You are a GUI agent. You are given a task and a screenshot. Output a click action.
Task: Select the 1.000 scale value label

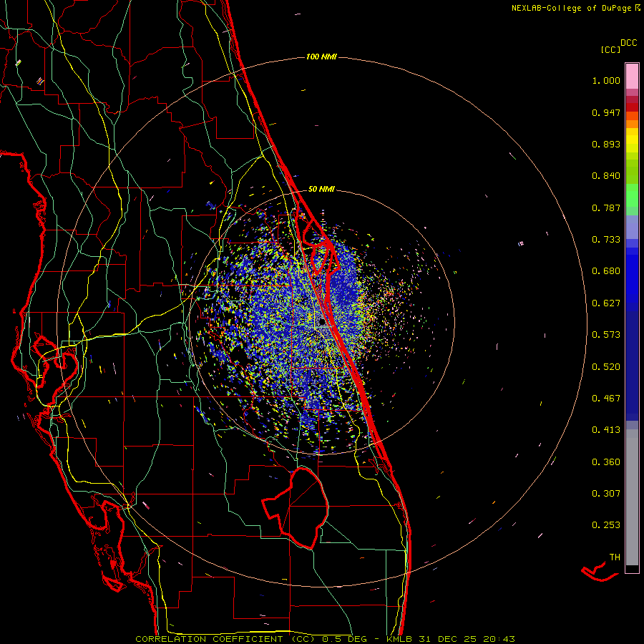click(606, 80)
